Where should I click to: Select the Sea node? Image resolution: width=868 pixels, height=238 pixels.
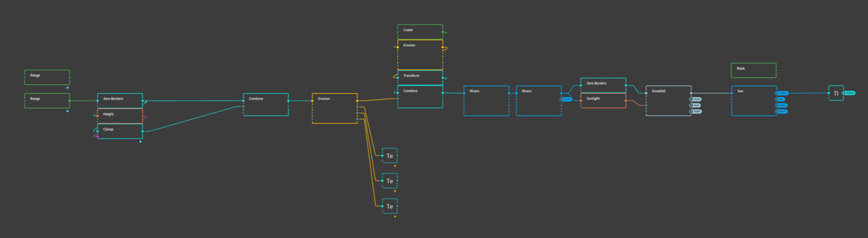tap(754, 101)
